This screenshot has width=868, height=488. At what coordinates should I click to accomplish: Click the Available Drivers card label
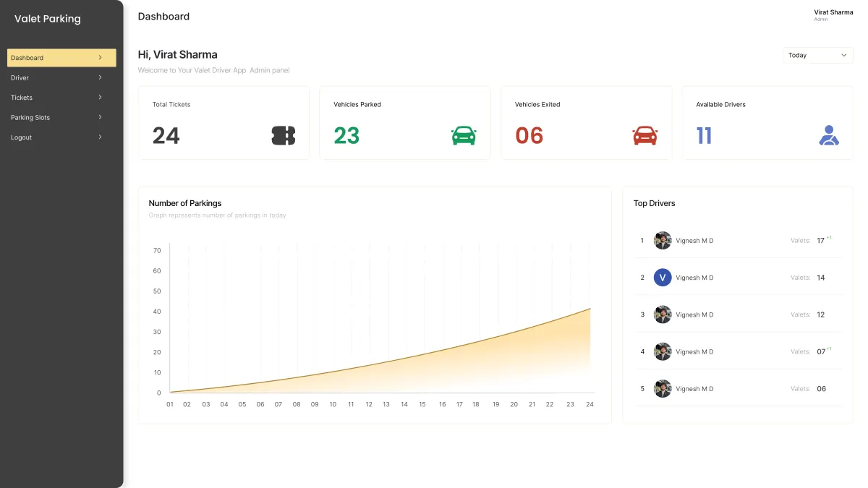click(720, 104)
